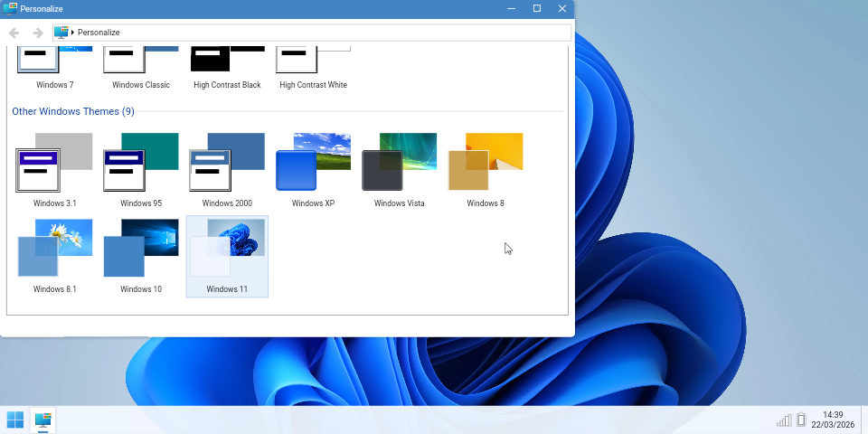Select the Windows XP theme thumbnail
Screen dimensions: 868x434
point(314,163)
